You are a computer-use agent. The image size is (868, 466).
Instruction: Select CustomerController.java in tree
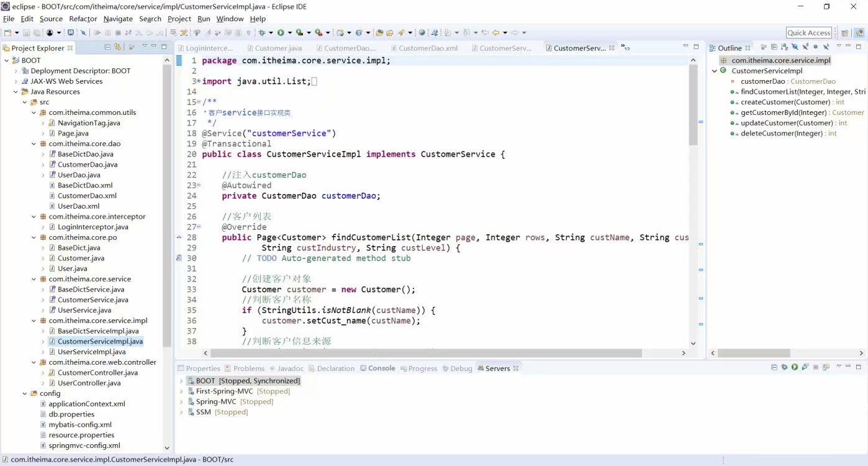click(93, 373)
